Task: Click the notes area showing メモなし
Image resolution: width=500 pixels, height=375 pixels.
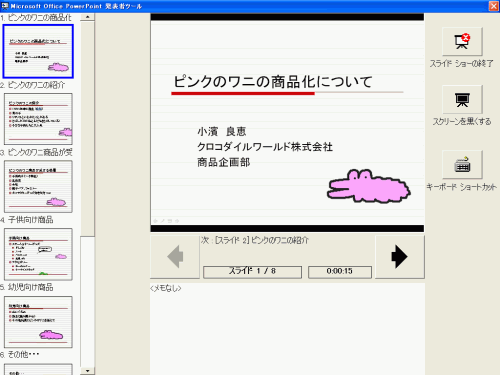Action: 287,329
